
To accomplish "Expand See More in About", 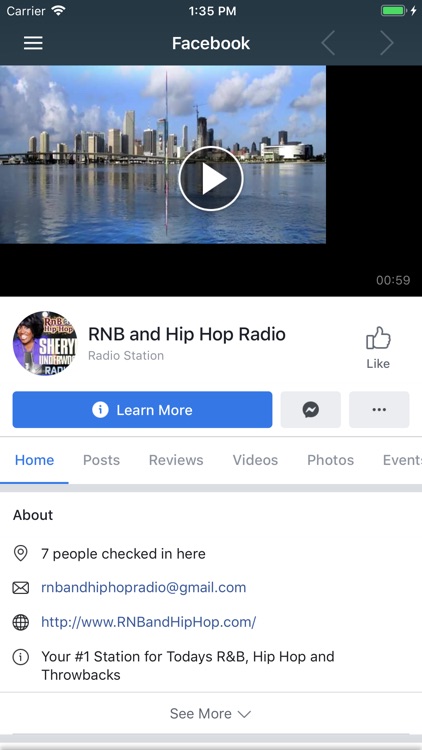I will pyautogui.click(x=211, y=714).
